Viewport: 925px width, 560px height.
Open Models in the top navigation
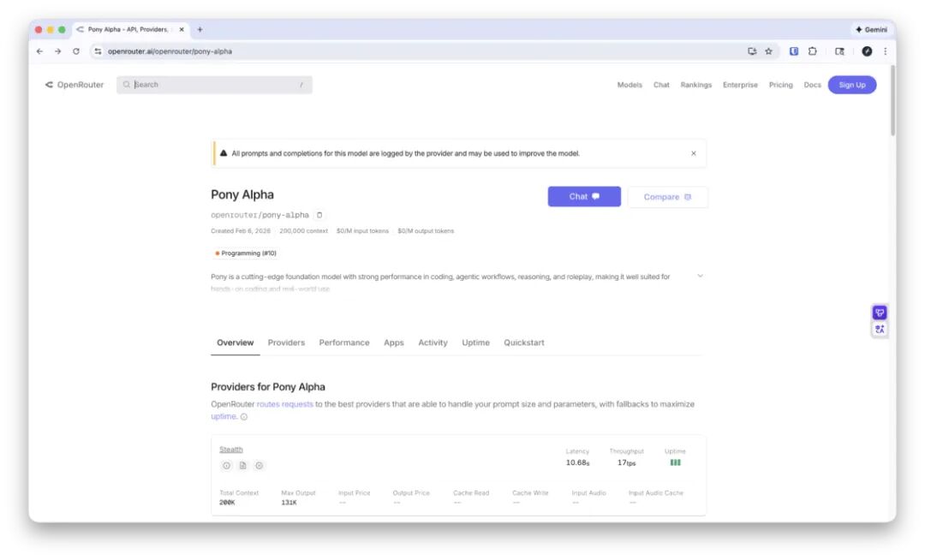coord(630,85)
